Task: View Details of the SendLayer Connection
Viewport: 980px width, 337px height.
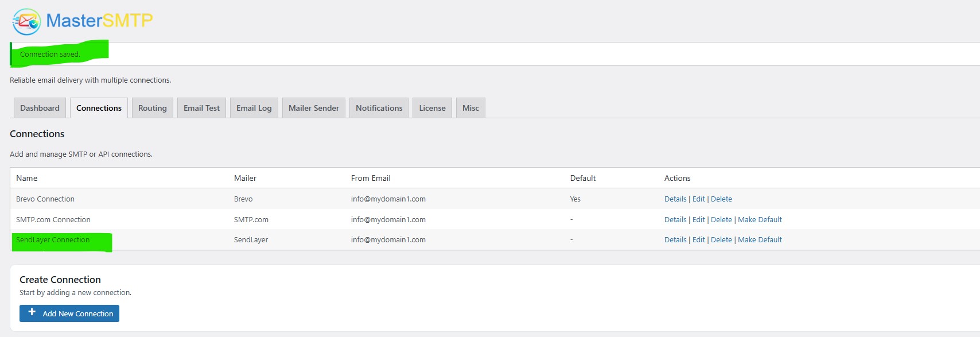Action: click(675, 240)
